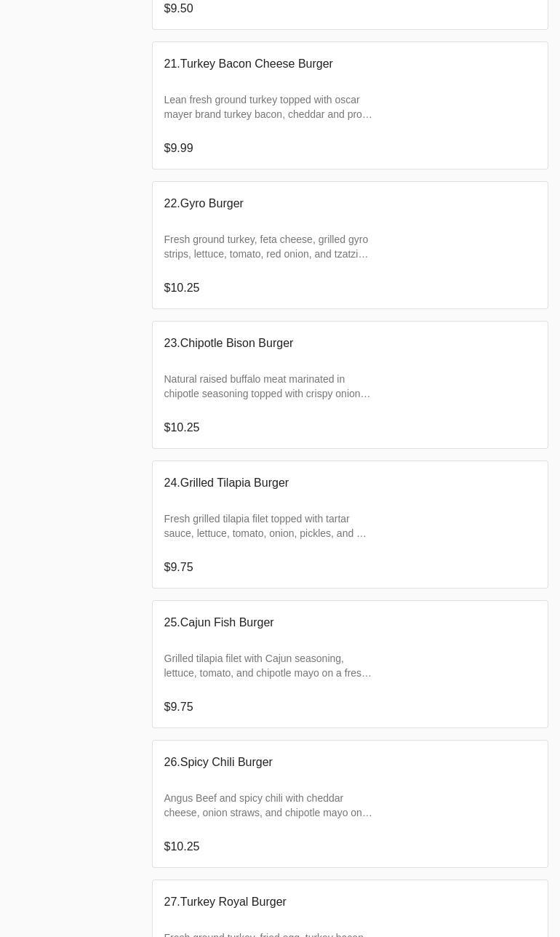Select the Spicy Chili Burger item
560x937 pixels.
point(218,762)
